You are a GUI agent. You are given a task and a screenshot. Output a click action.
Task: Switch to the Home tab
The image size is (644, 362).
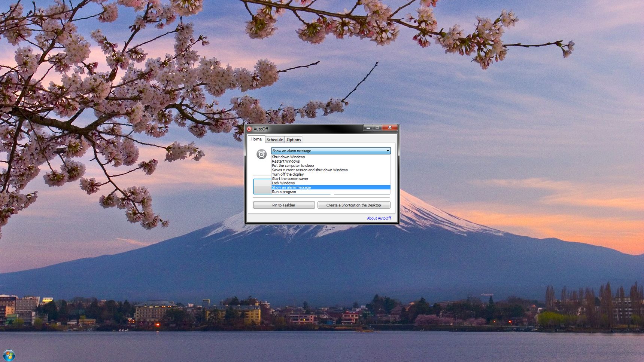(256, 139)
